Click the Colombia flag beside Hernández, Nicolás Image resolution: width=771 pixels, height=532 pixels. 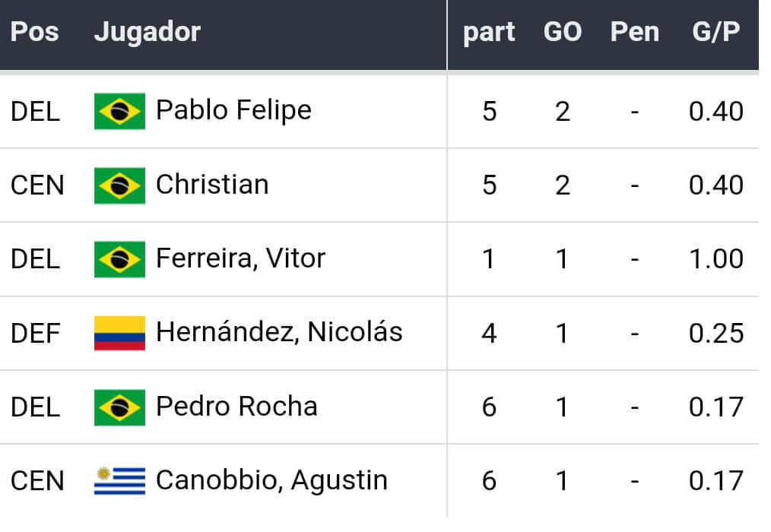pyautogui.click(x=119, y=333)
